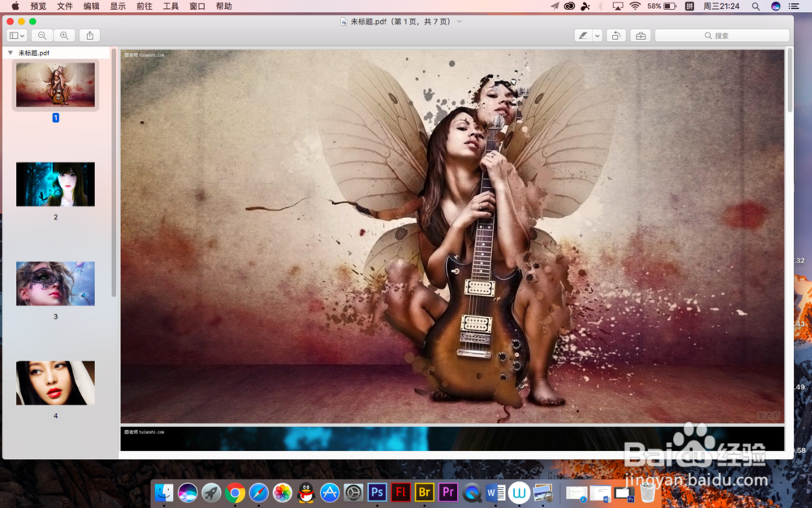The height and width of the screenshot is (508, 812).
Task: Click the main document vertical scrollbar
Action: [790, 80]
